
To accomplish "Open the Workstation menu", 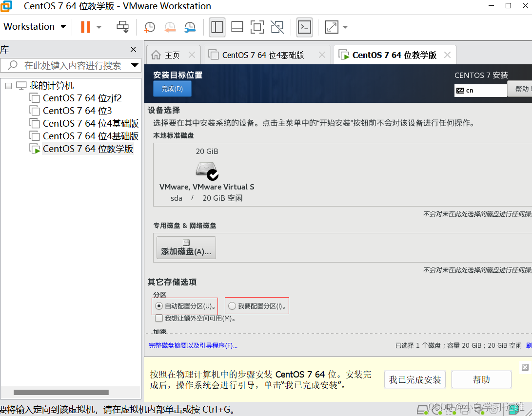I will click(x=35, y=26).
